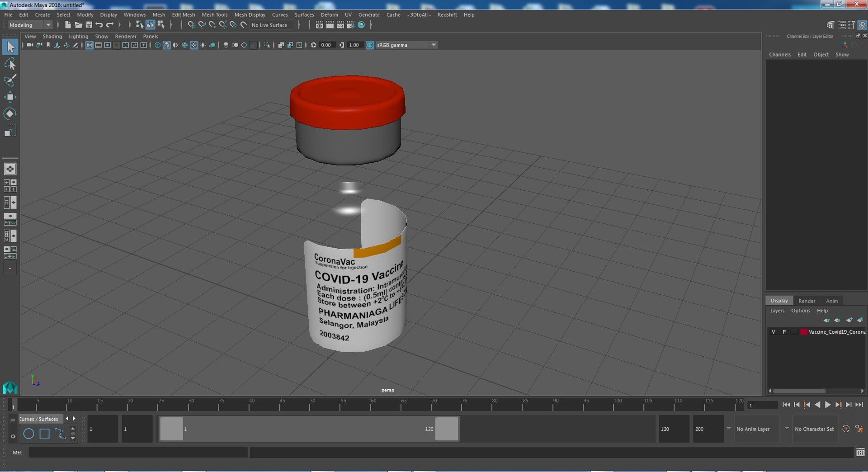Activate the Scale tool

coord(10,131)
